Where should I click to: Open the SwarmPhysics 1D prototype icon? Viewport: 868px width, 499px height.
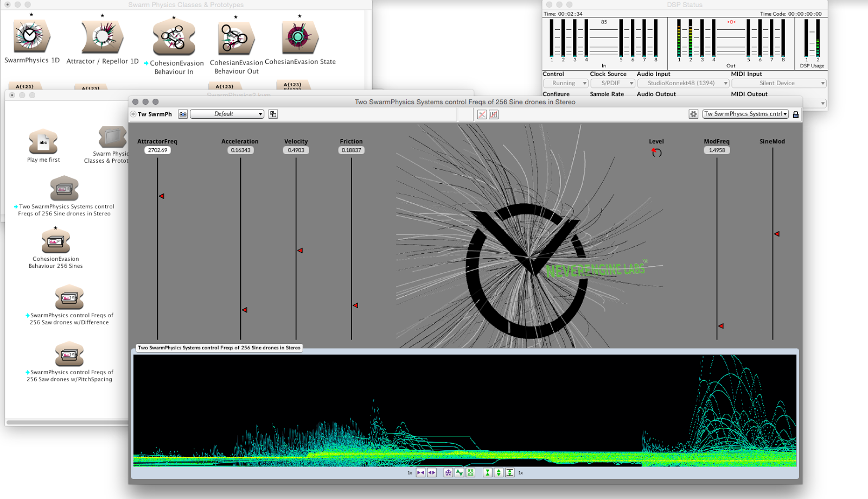pos(31,37)
